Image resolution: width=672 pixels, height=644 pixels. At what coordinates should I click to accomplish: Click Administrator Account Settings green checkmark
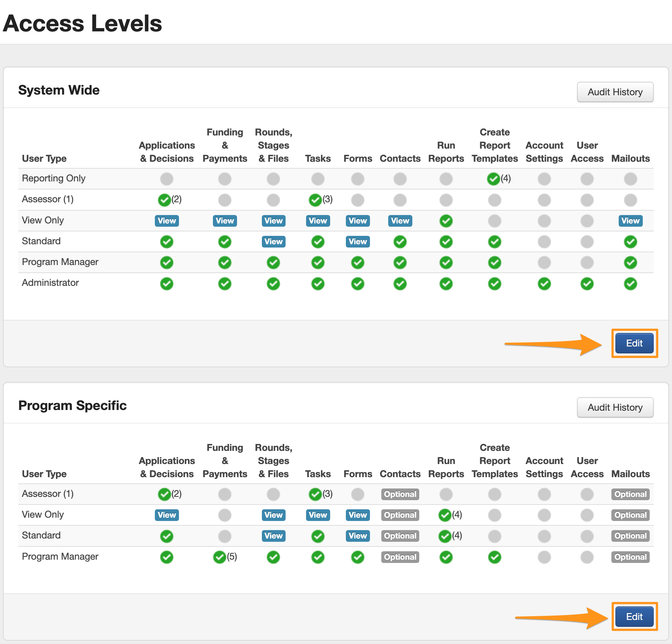pyautogui.click(x=544, y=284)
